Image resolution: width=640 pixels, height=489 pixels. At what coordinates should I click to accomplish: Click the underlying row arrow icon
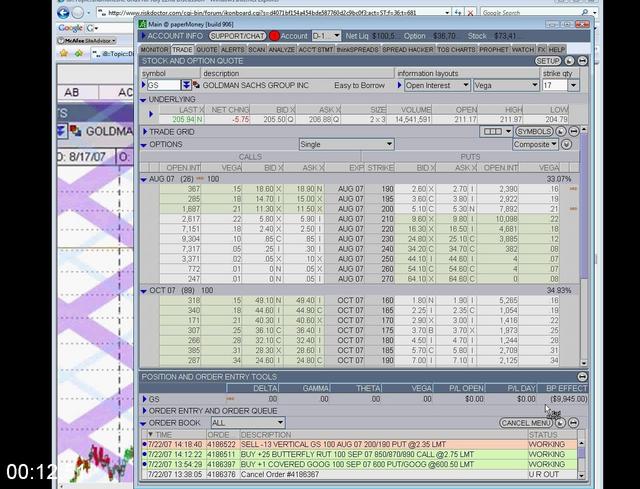[x=151, y=114]
